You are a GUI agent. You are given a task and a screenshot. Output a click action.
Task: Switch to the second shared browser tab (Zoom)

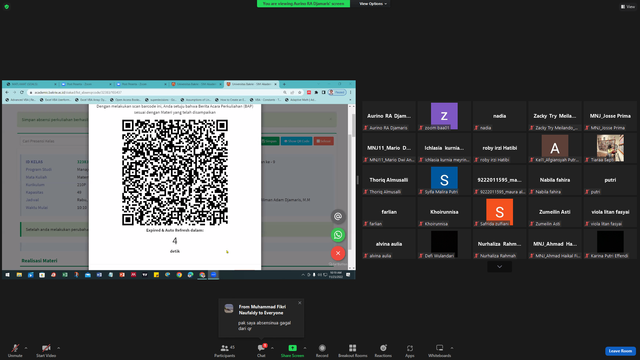(86, 84)
